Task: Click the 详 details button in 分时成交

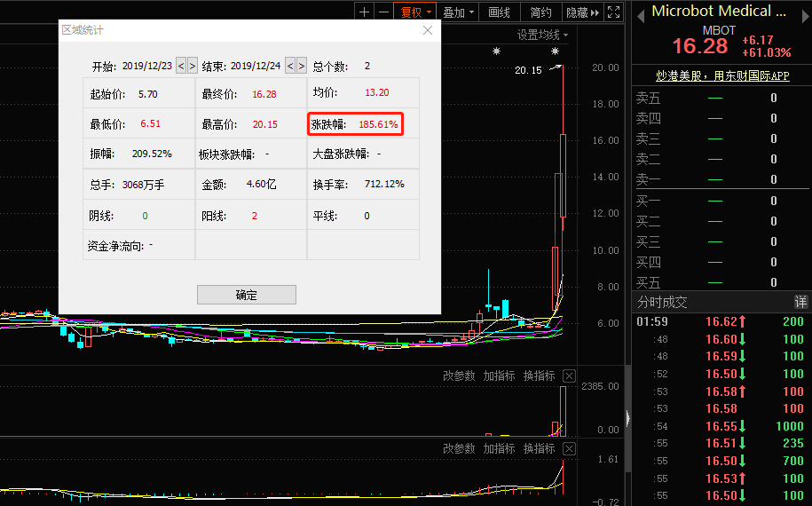Action: point(800,302)
